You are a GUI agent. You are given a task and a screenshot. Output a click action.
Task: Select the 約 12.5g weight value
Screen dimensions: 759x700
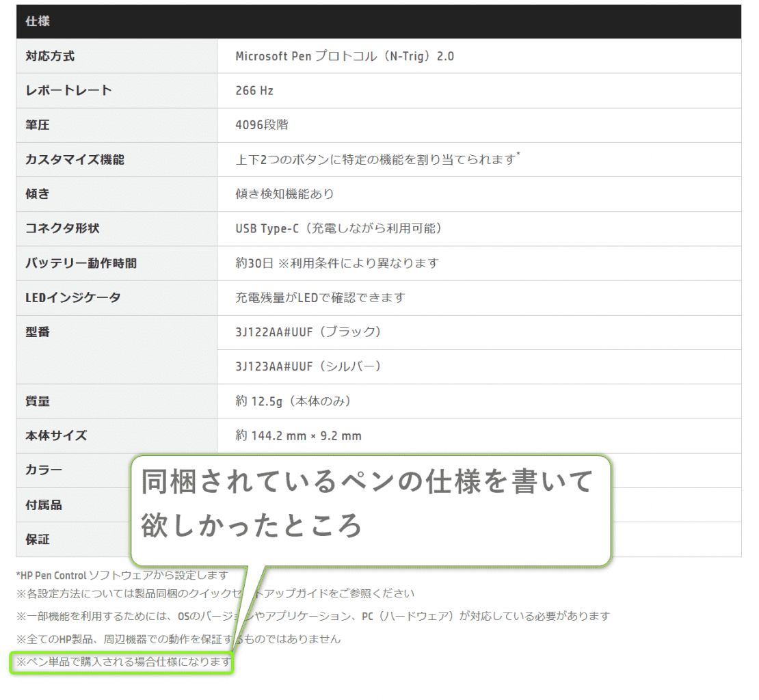pyautogui.click(x=293, y=401)
